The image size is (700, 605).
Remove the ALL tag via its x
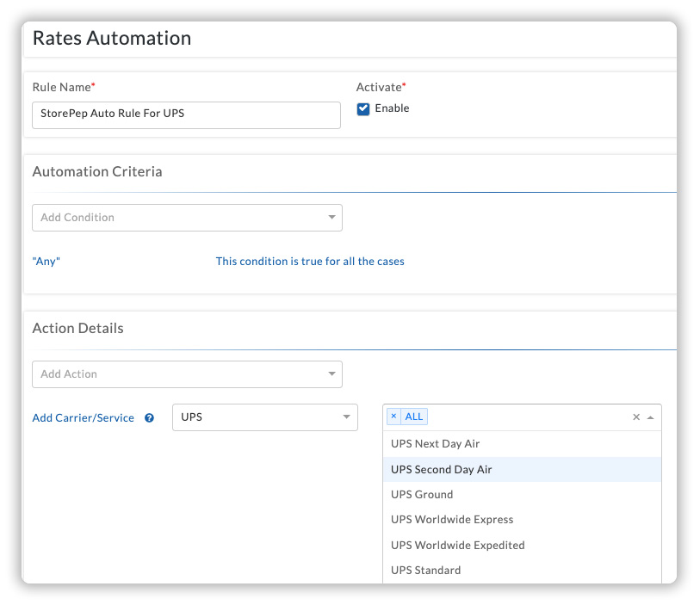tap(393, 417)
